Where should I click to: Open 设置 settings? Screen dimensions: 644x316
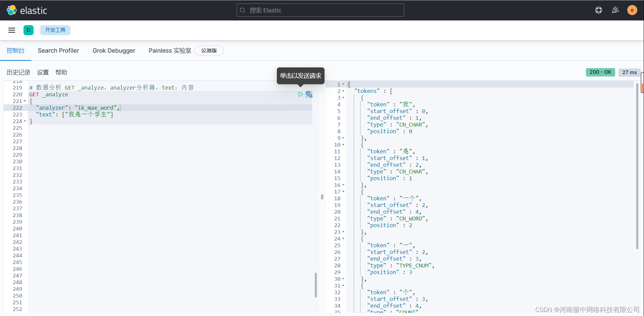43,72
